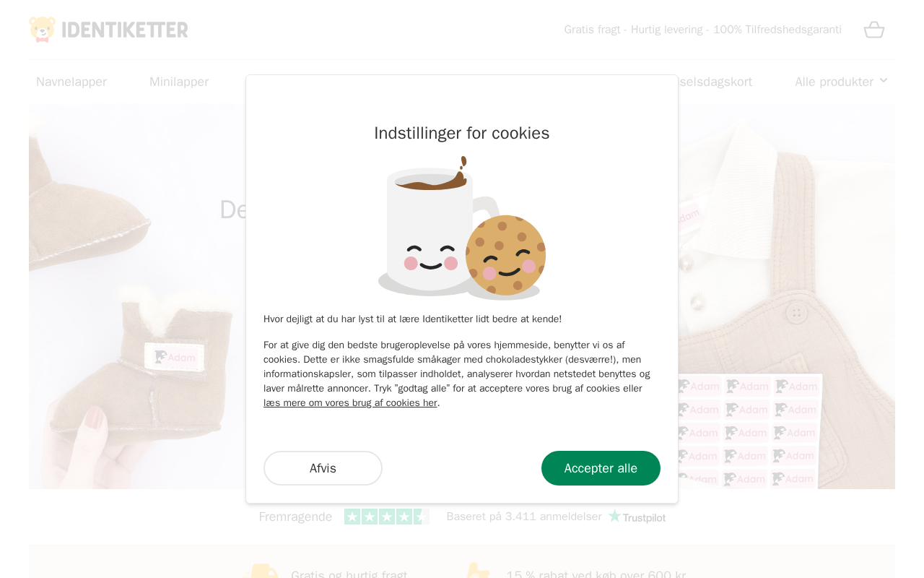Click the Identiketter wordmark logo
Image resolution: width=924 pixels, height=578 pixels.
(125, 30)
